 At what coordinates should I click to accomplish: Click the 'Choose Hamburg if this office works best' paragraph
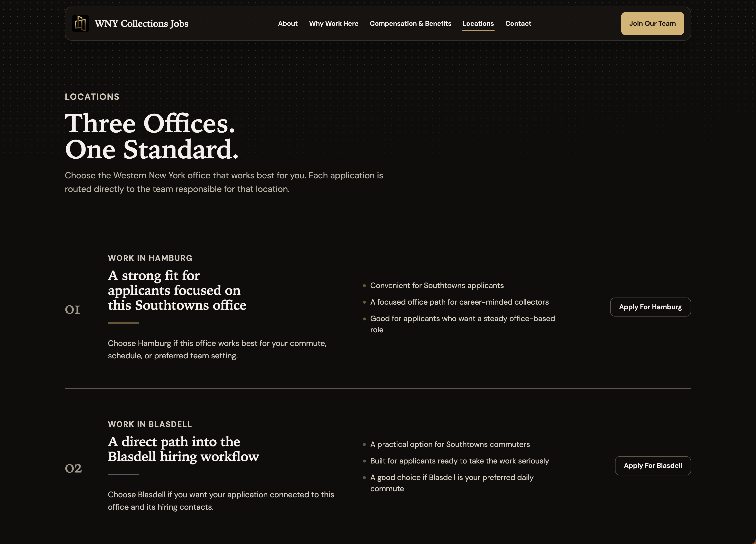[217, 350]
